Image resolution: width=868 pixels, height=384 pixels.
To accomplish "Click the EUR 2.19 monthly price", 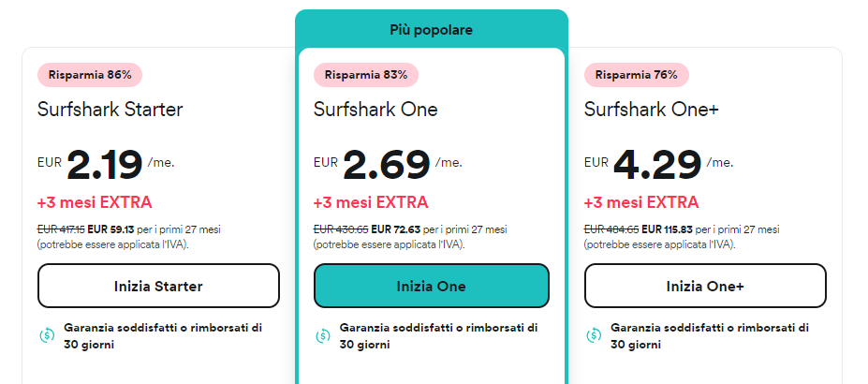I will (x=104, y=164).
